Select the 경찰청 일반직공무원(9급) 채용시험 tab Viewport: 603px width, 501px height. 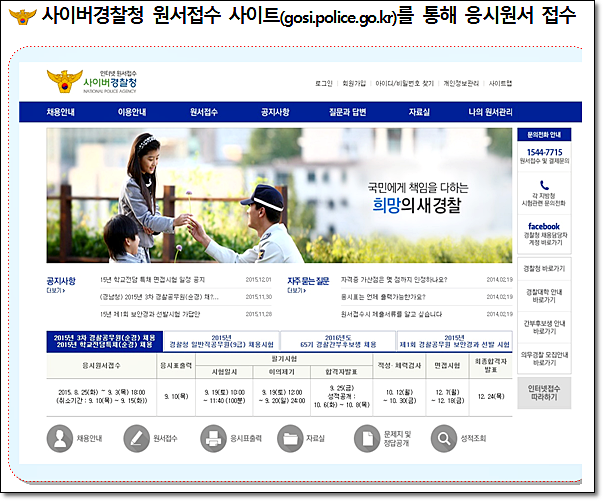coord(222,341)
